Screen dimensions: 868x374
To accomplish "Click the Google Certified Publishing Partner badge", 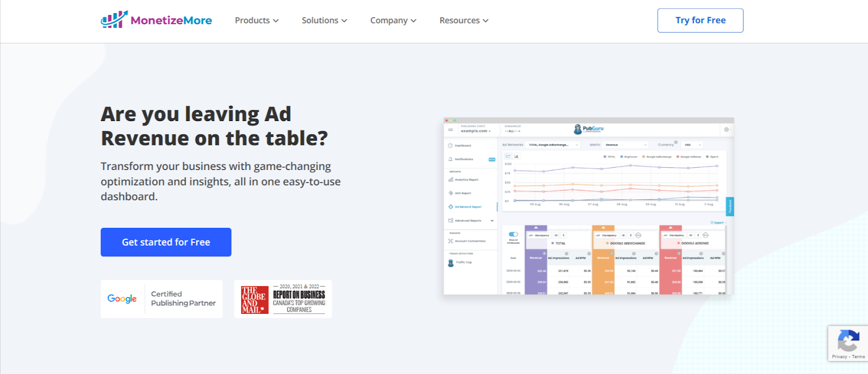I will 162,299.
